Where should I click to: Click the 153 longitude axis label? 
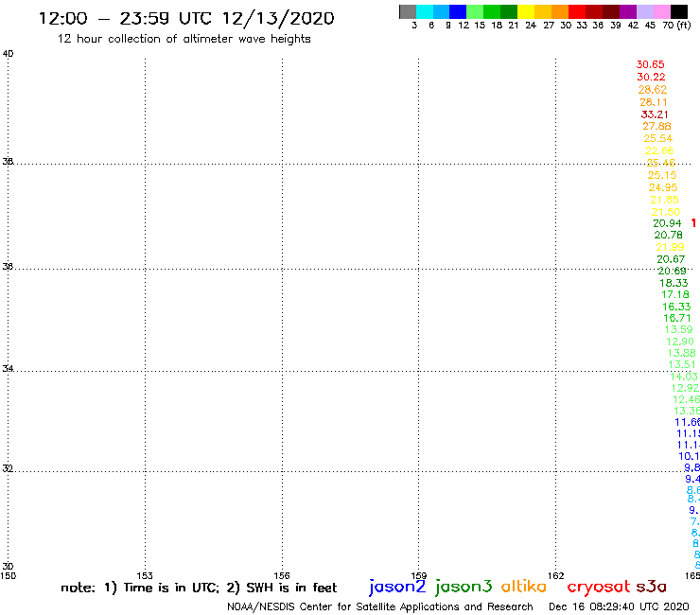pyautogui.click(x=145, y=575)
